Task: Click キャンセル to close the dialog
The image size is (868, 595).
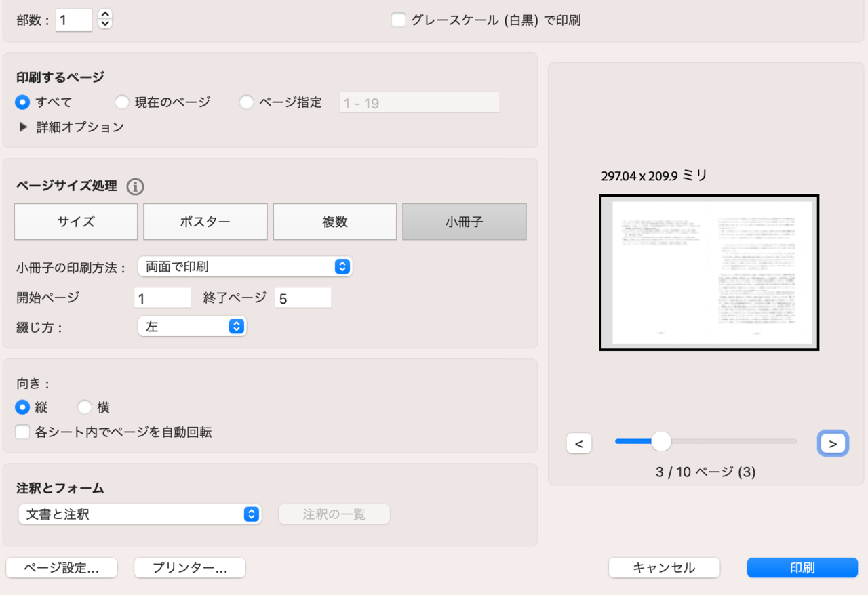Action: click(665, 568)
